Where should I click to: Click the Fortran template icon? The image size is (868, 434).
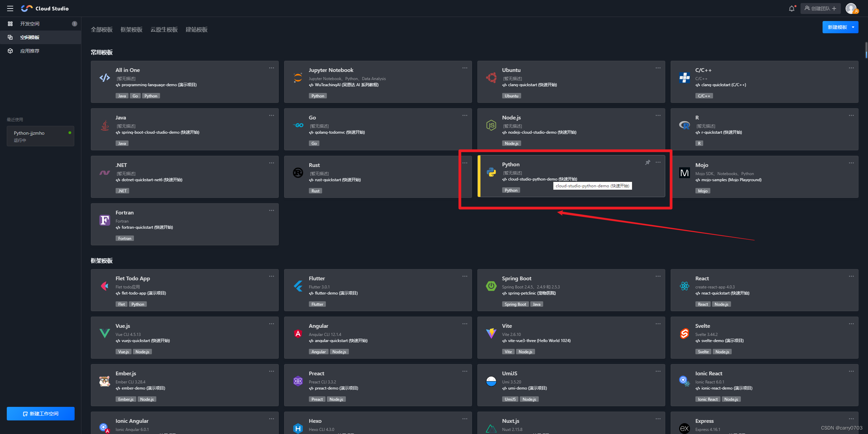[x=104, y=220]
